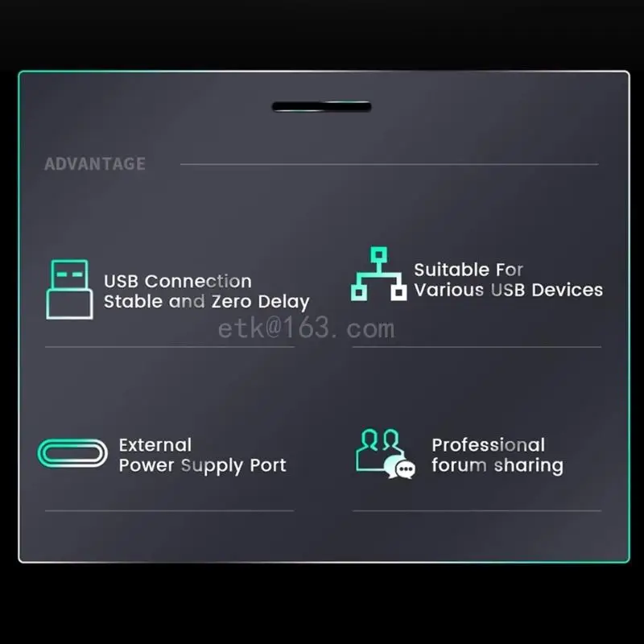Click the forum users chat icon
The height and width of the screenshot is (644, 644).
point(386,454)
